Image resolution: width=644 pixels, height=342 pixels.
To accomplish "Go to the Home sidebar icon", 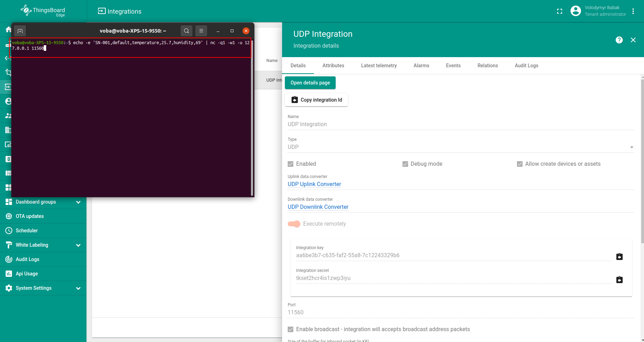I will pos(8,29).
